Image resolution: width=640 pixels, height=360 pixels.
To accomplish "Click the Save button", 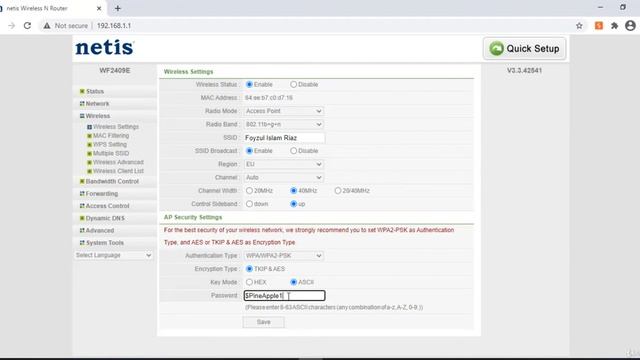I will coord(264,322).
